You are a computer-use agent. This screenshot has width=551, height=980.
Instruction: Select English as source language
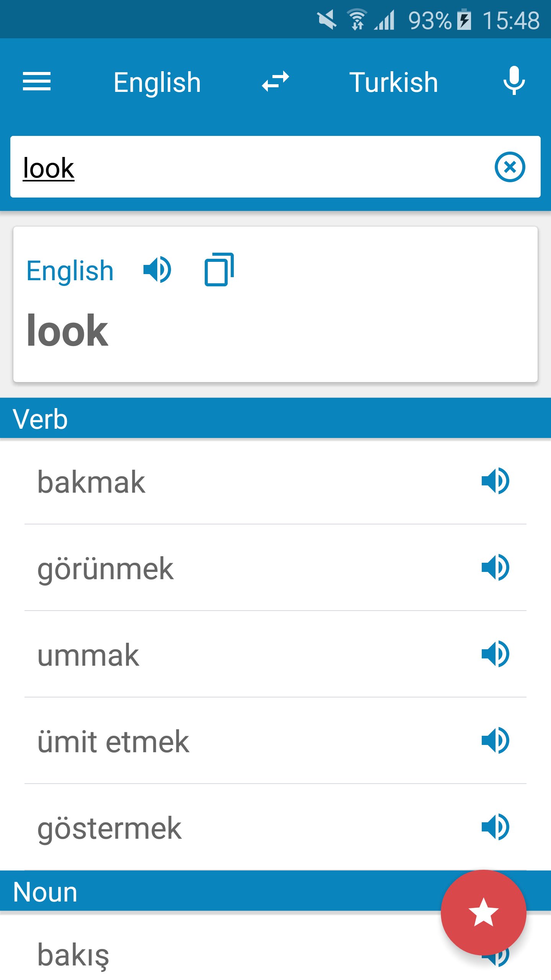(157, 82)
